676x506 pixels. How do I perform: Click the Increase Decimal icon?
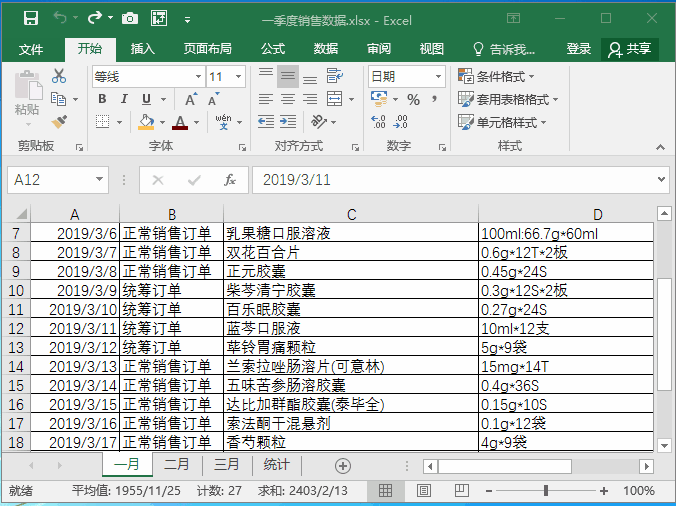coord(378,122)
